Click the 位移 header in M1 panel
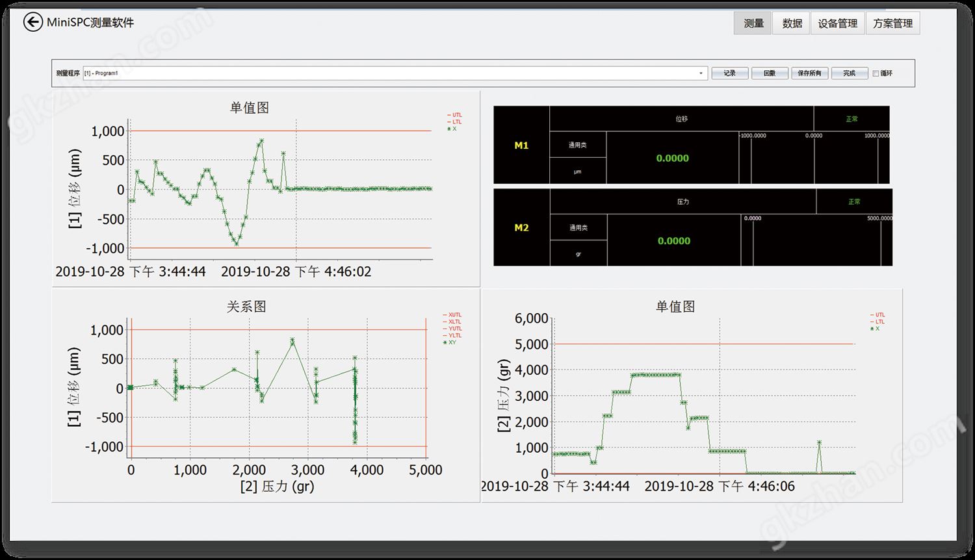 pyautogui.click(x=681, y=119)
